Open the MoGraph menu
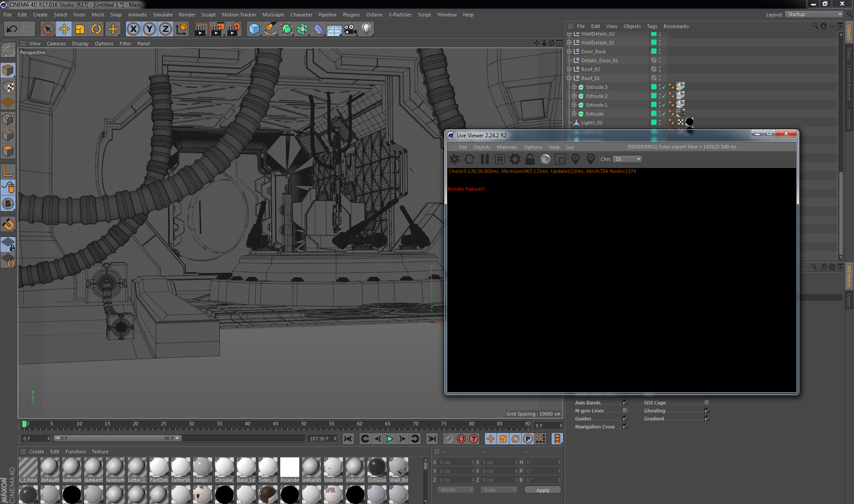Viewport: 854px width, 504px height. tap(273, 15)
